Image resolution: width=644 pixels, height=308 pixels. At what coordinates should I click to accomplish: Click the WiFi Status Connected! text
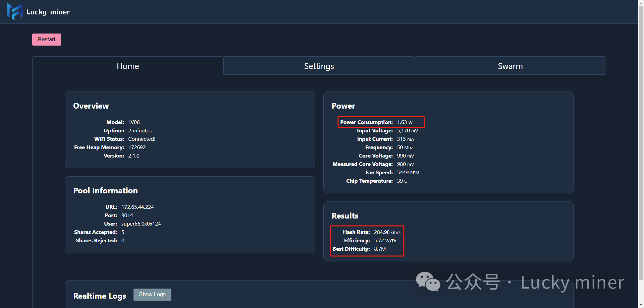tap(142, 139)
